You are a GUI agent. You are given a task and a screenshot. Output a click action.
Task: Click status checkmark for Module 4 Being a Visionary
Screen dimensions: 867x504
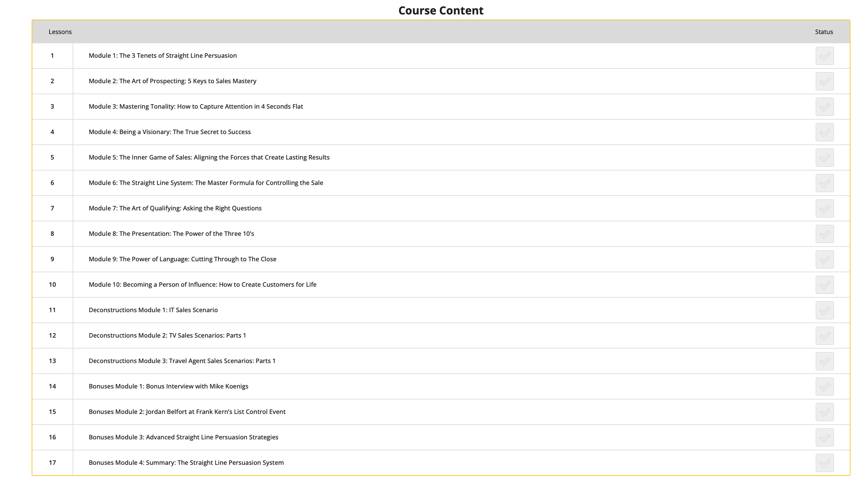[x=825, y=132]
